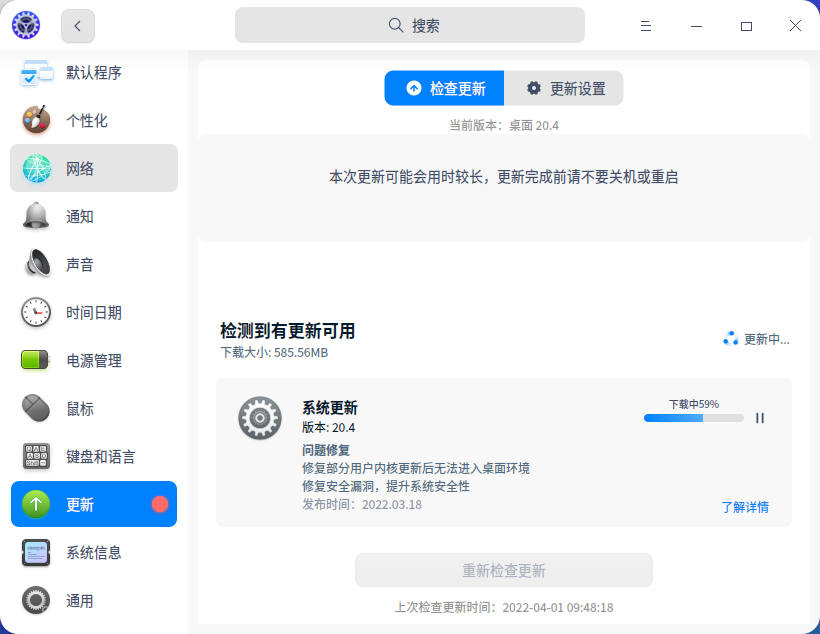Click the 了解详情 link
Image resolution: width=820 pixels, height=634 pixels.
click(x=745, y=507)
